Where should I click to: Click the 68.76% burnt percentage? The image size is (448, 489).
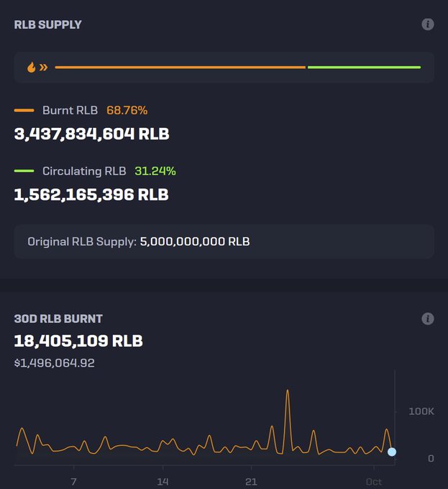[127, 111]
